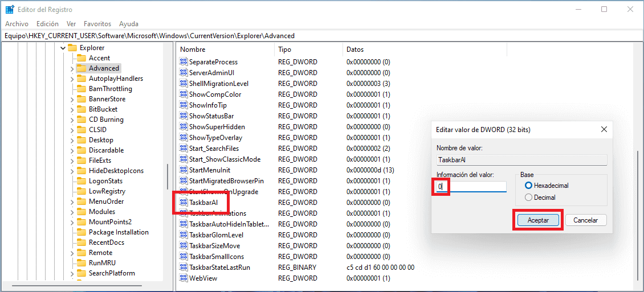Image resolution: width=644 pixels, height=292 pixels.
Task: Click the Información del valor field
Action: pos(471,187)
